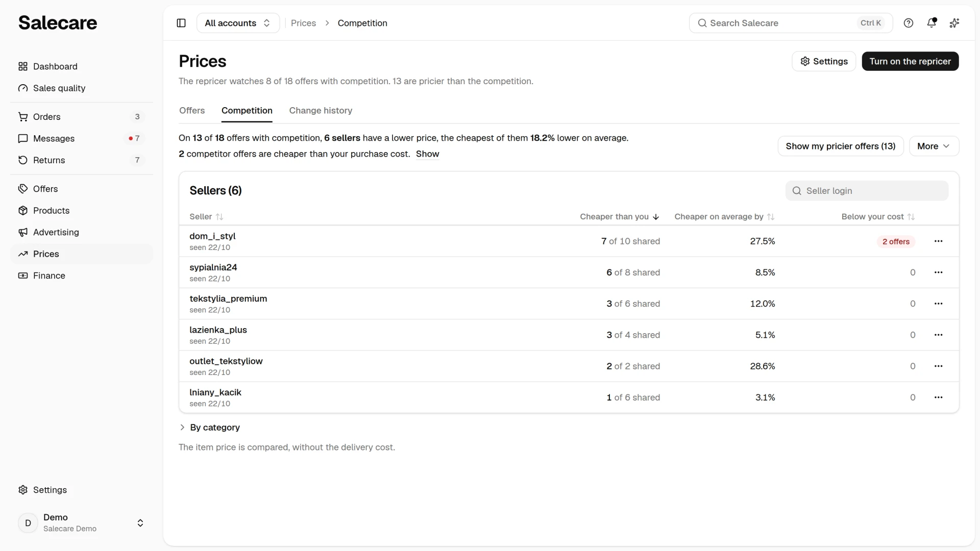Open the All accounts dropdown

238,23
